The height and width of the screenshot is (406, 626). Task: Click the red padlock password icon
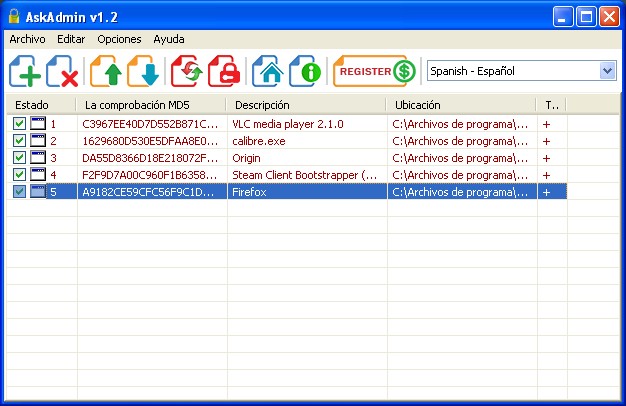point(224,71)
